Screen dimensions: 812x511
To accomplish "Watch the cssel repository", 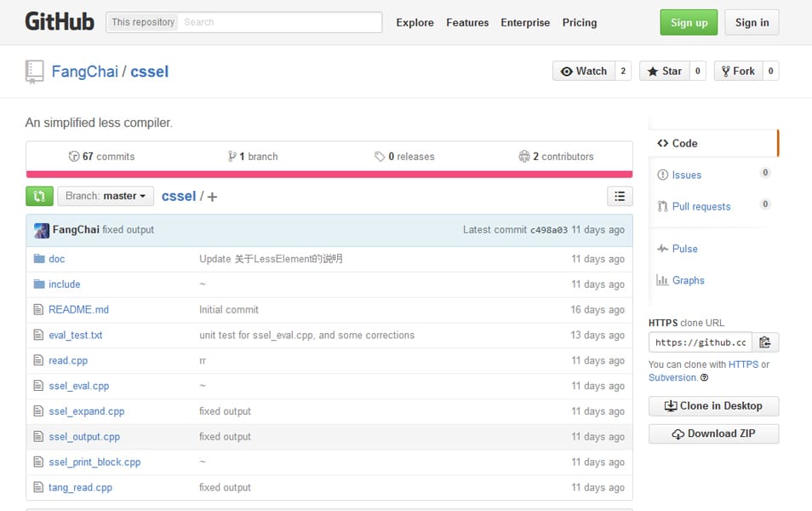I will 584,72.
